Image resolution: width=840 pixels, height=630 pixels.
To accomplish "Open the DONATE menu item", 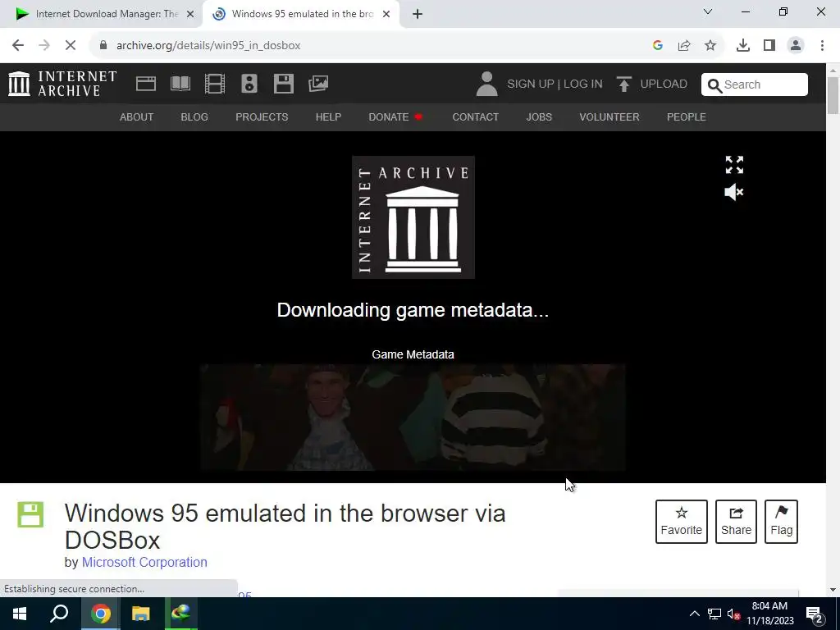I will 395,116.
